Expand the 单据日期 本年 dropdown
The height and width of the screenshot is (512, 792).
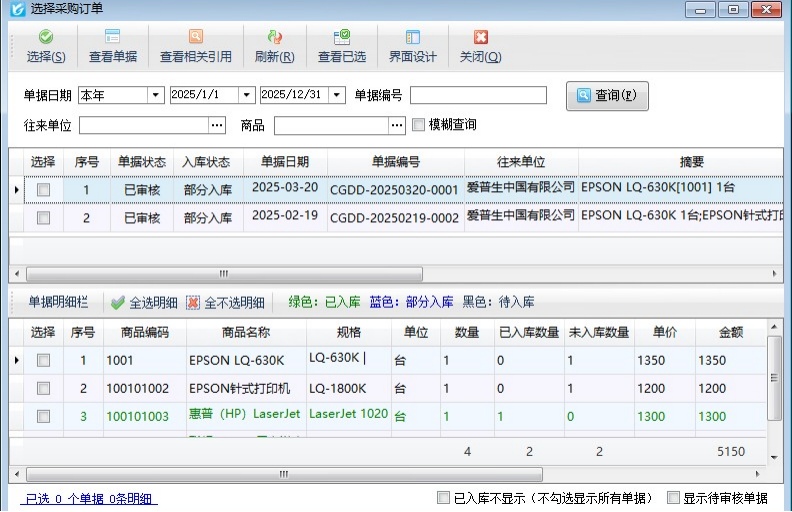pos(155,95)
